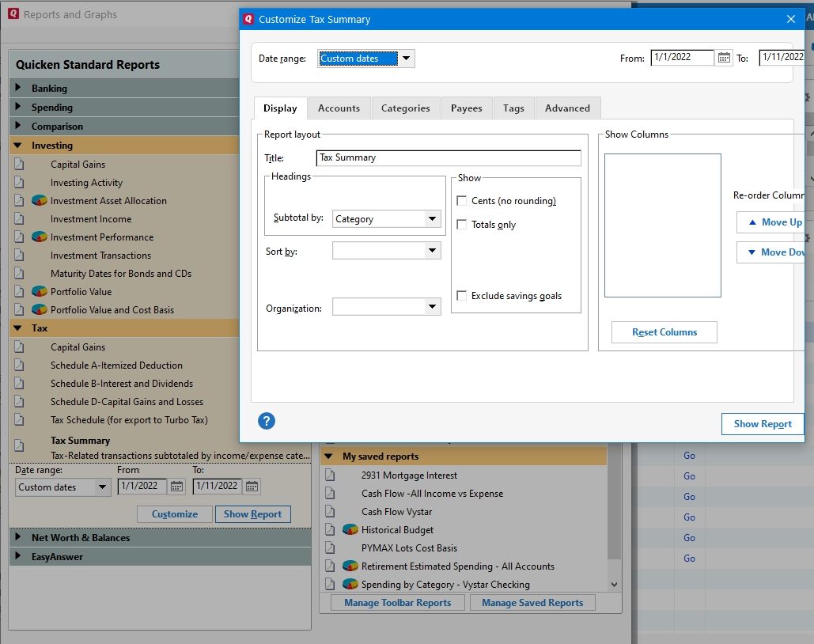Image resolution: width=814 pixels, height=644 pixels.
Task: Click document icon beside Investment Income
Action: coord(19,218)
